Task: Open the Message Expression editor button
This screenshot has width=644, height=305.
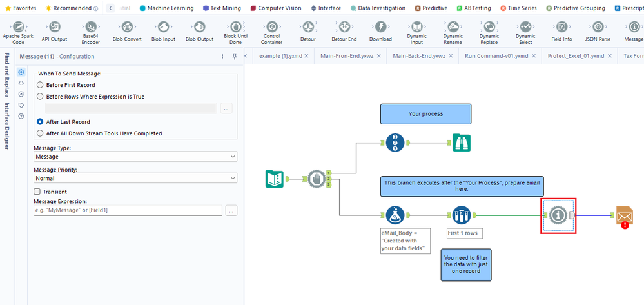Action: pyautogui.click(x=231, y=210)
